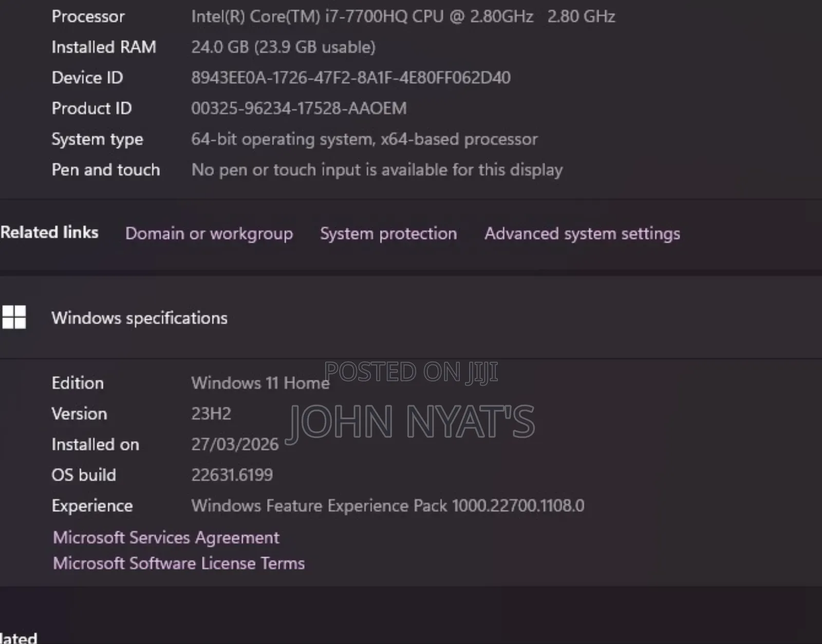Select the Processor value Intel Core i7-7700HQ
822x644 pixels.
403,16
